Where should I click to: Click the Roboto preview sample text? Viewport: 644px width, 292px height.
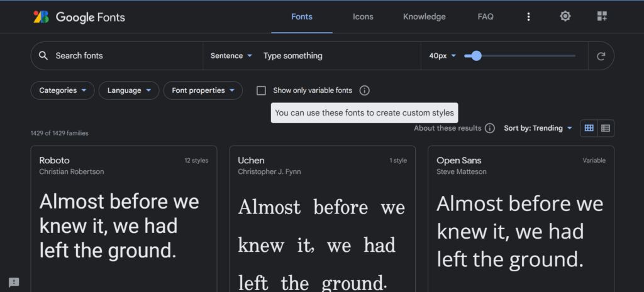point(119,226)
